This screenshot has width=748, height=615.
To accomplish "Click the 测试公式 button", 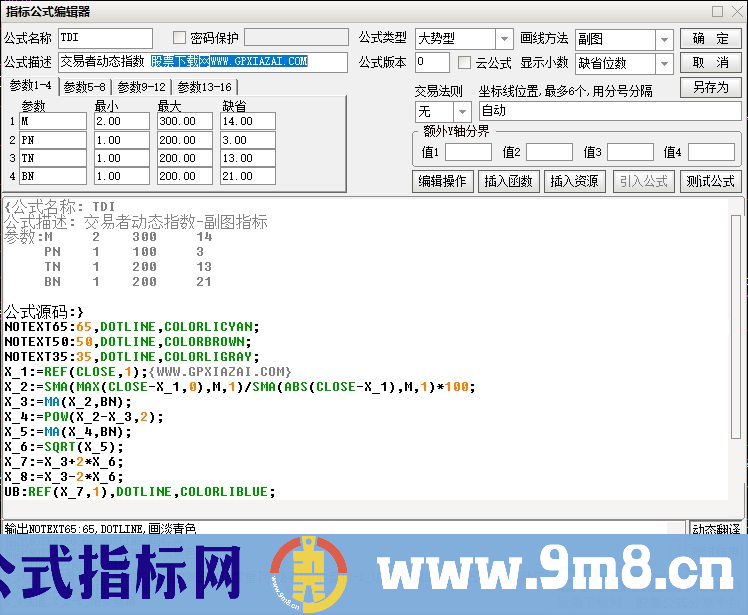I will (x=710, y=181).
